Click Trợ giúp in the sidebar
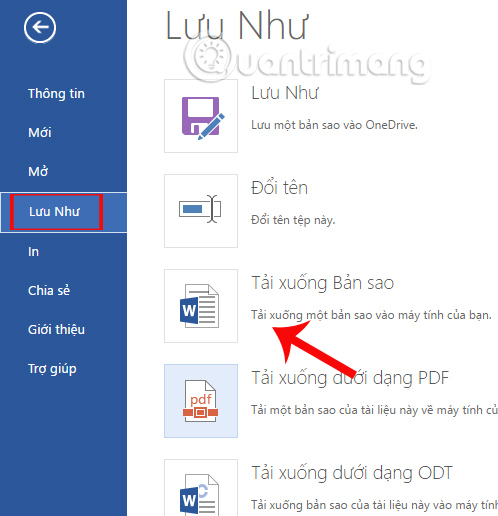This screenshot has width=498, height=516. click(x=52, y=369)
